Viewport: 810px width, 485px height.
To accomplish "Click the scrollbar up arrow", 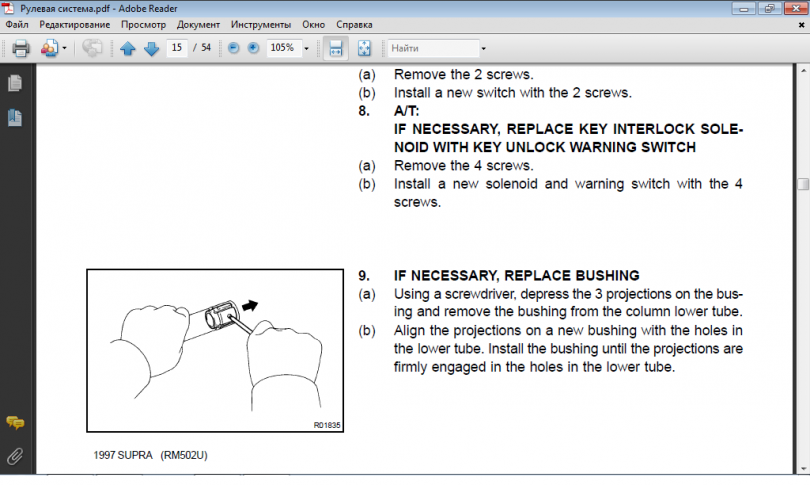I will point(803,70).
